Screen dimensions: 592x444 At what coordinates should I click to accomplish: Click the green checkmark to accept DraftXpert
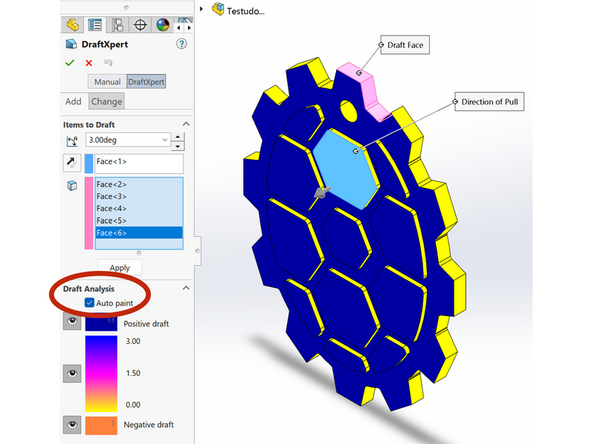(x=70, y=63)
